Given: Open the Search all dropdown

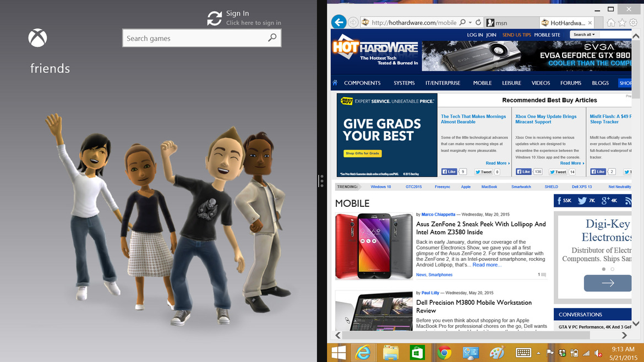Looking at the screenshot, I should coord(584,35).
